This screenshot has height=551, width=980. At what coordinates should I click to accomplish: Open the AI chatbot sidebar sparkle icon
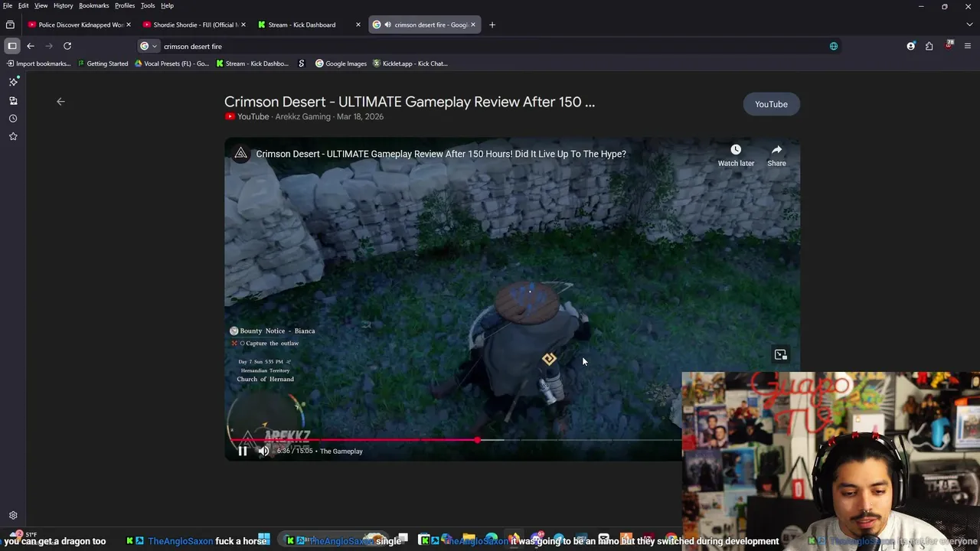13,81
